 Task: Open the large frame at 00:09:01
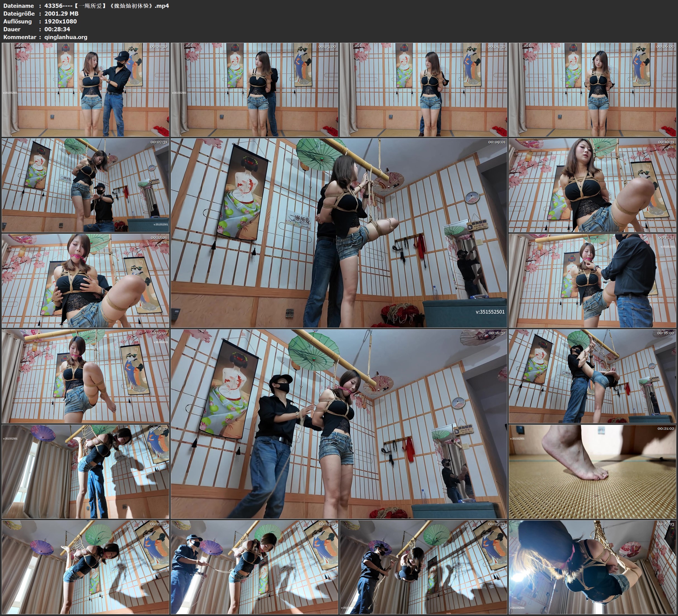[339, 233]
